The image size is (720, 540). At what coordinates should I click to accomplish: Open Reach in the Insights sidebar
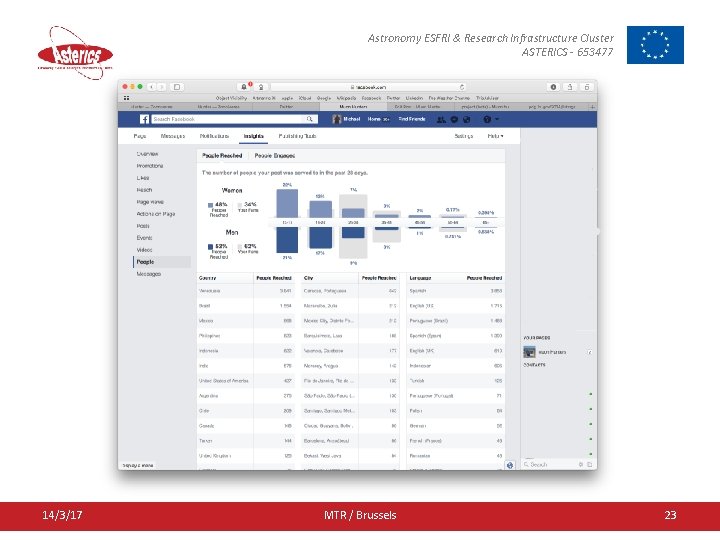tap(144, 190)
